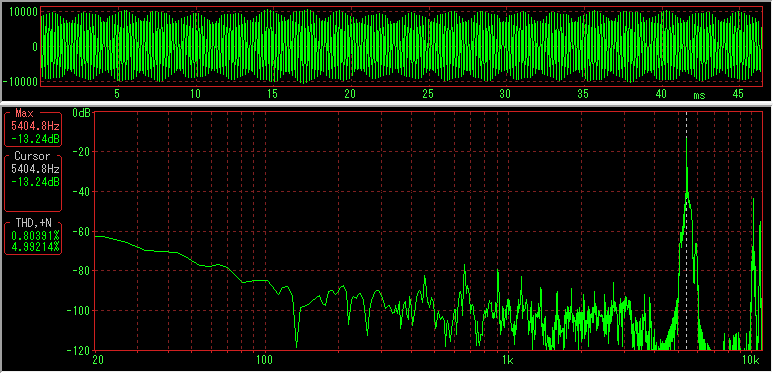Viewport: 773px width, 375px height.
Task: Click the 30 ms time axis label
Action: point(505,94)
